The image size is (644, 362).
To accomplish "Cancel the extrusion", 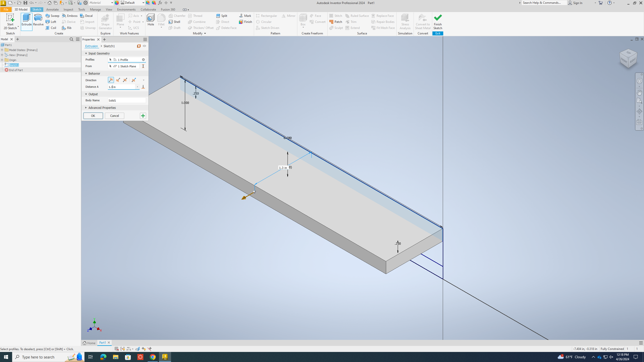I will point(114,116).
